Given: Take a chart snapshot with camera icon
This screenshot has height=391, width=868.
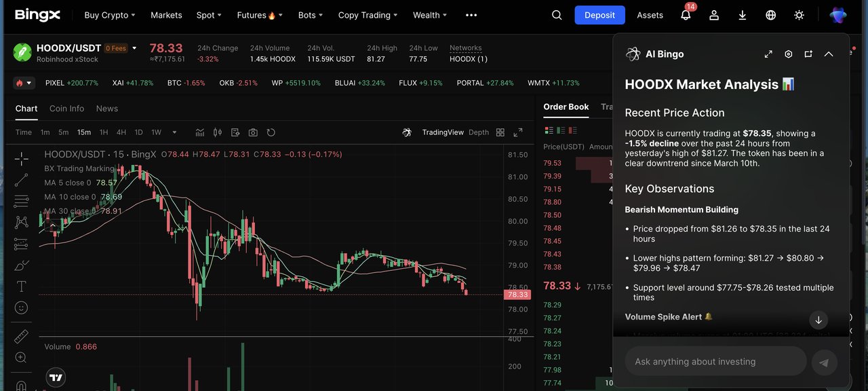Looking at the screenshot, I should [253, 132].
